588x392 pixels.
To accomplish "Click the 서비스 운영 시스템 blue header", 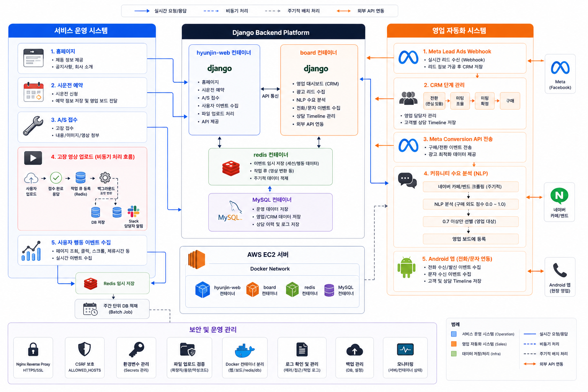I will pos(82,31).
